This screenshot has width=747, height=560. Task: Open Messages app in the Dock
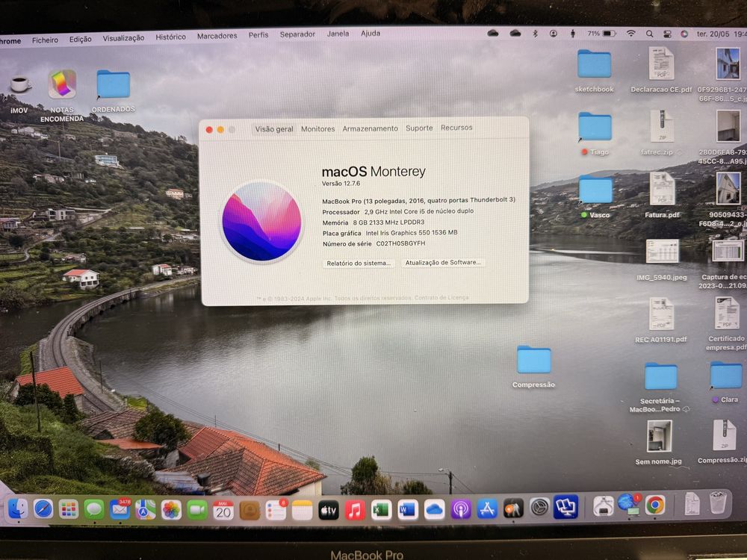pyautogui.click(x=94, y=510)
